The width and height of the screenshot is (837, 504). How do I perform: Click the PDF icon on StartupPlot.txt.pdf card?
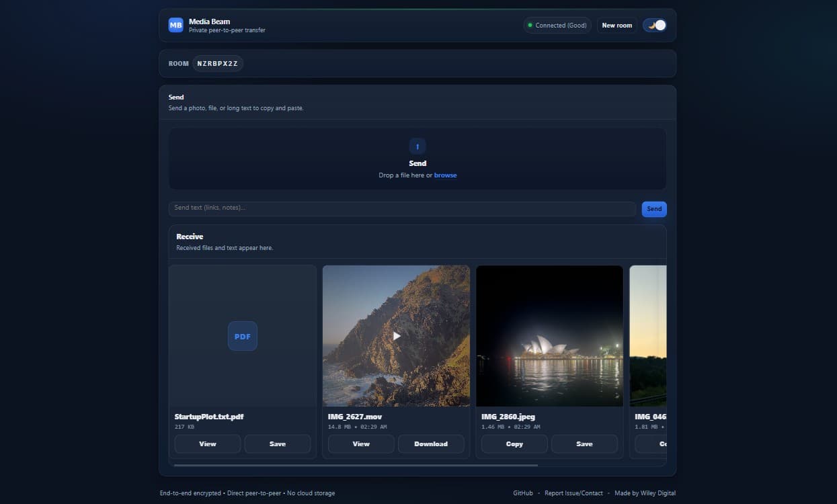click(x=242, y=336)
